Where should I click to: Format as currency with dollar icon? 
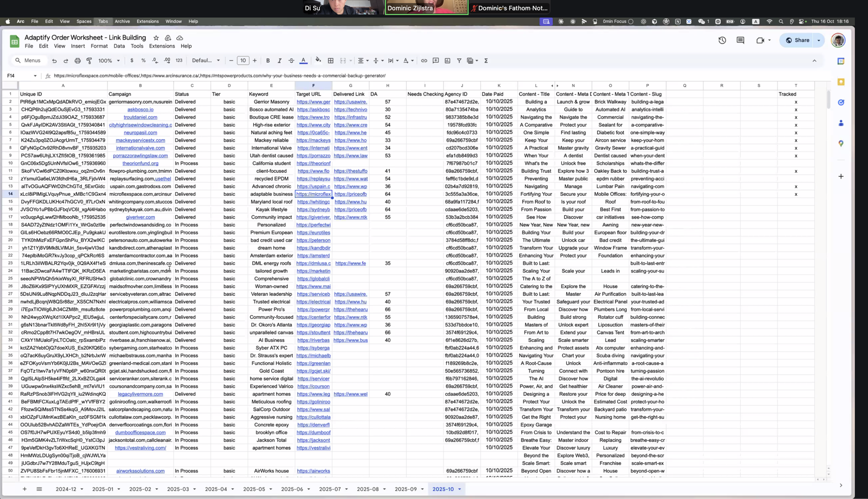click(132, 61)
